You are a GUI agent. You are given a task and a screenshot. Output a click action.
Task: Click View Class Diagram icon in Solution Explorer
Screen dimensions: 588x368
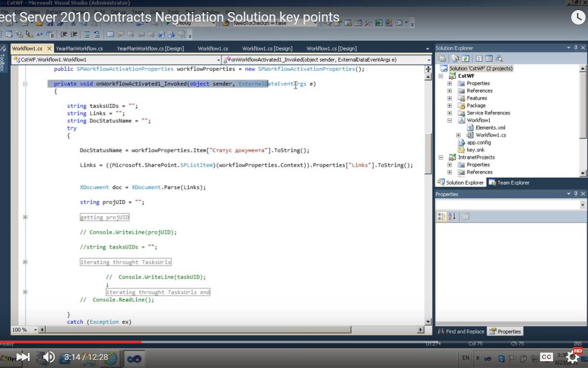tap(499, 58)
